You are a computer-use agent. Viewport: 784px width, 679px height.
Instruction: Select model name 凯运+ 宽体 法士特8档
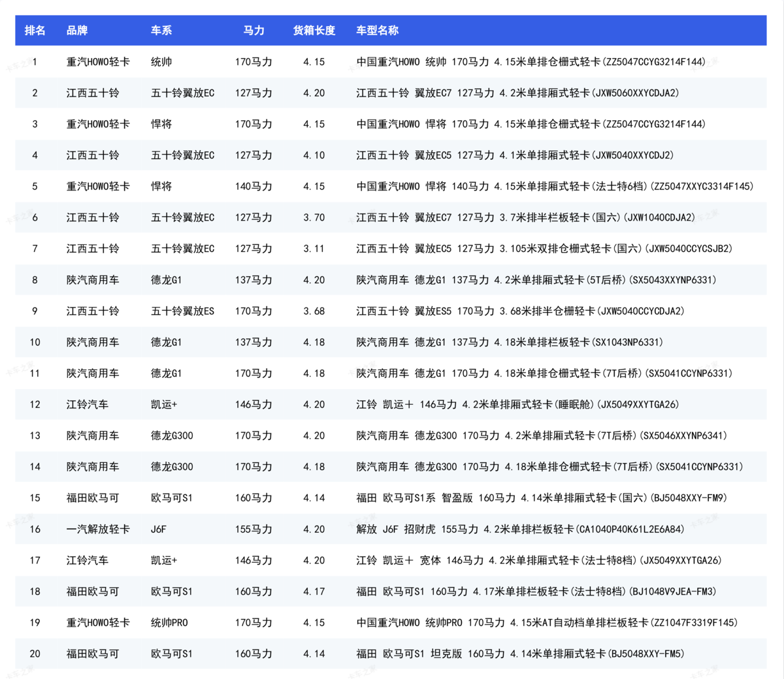pyautogui.click(x=539, y=560)
